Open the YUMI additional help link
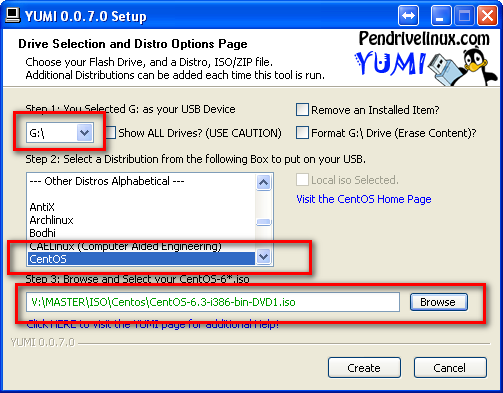The image size is (503, 393). [153, 324]
